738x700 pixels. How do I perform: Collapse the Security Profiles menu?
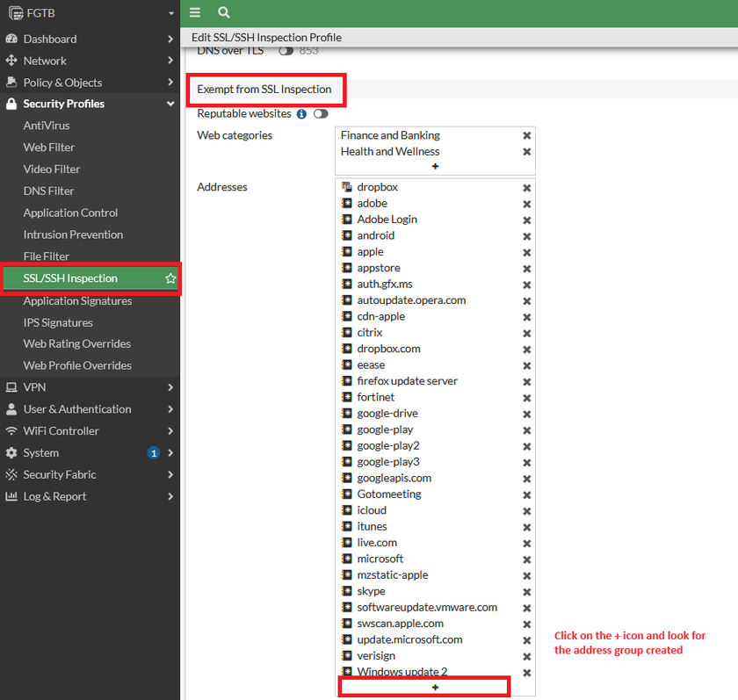tap(170, 104)
